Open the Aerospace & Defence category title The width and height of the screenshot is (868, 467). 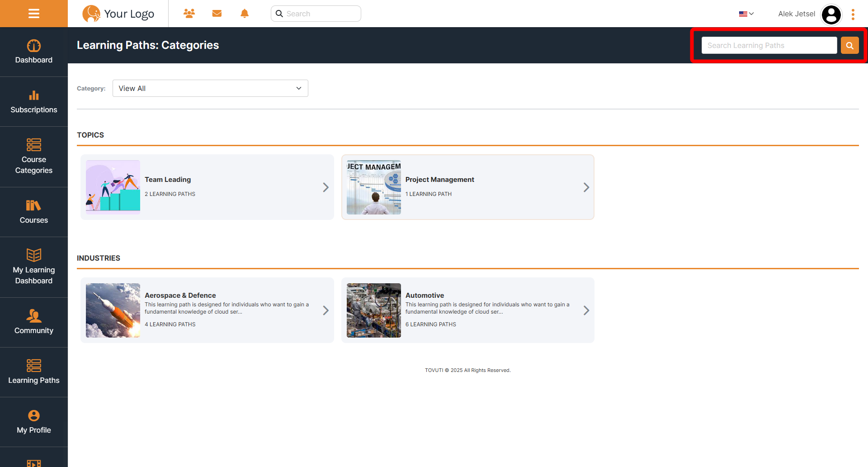tap(180, 295)
